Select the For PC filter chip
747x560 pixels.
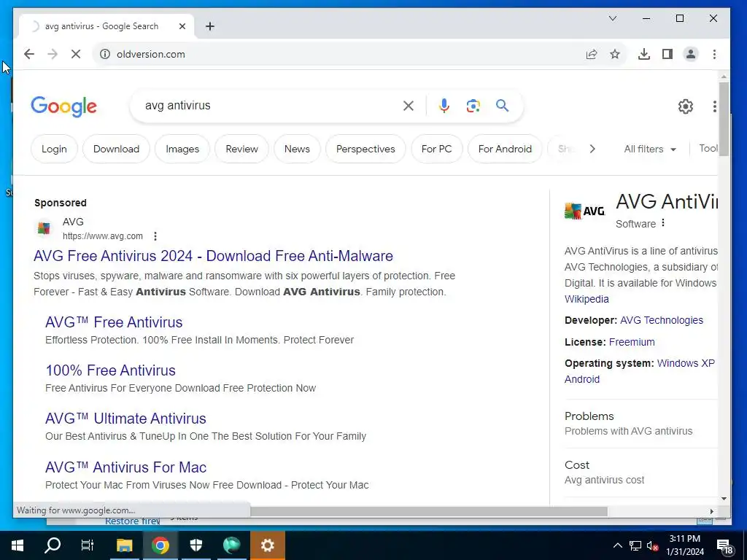click(436, 149)
